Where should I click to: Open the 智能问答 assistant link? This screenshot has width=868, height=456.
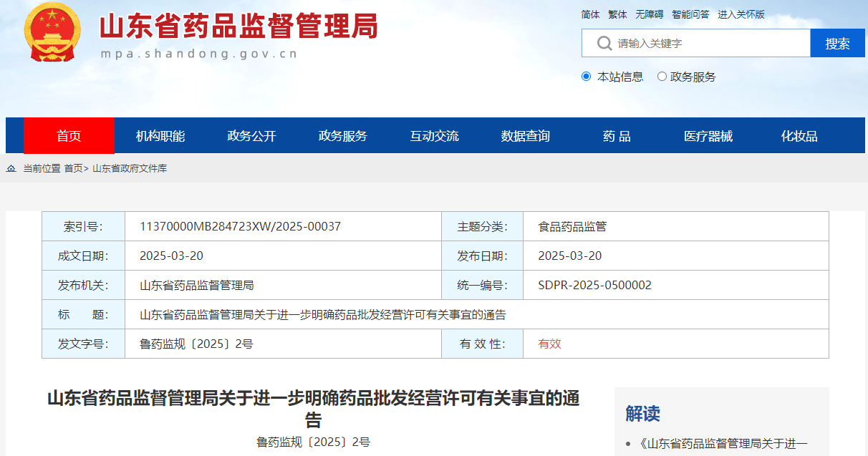point(690,14)
